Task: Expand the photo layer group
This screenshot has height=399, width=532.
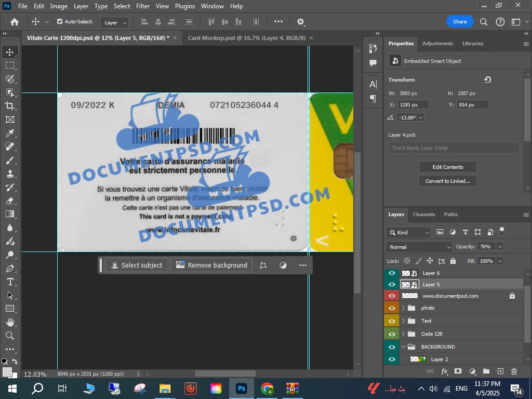Action: 403,308
